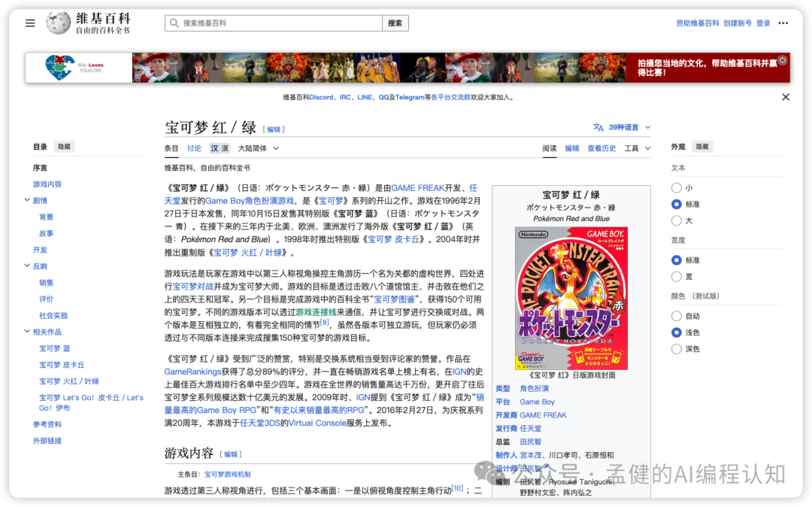
Task: Click the Wikipedia globe logo
Action: [x=60, y=23]
